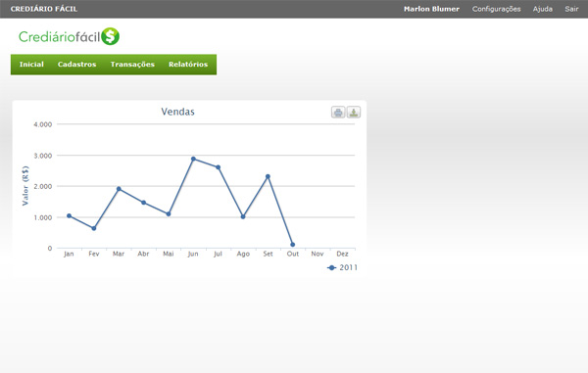Select the Mar data point

coord(119,189)
